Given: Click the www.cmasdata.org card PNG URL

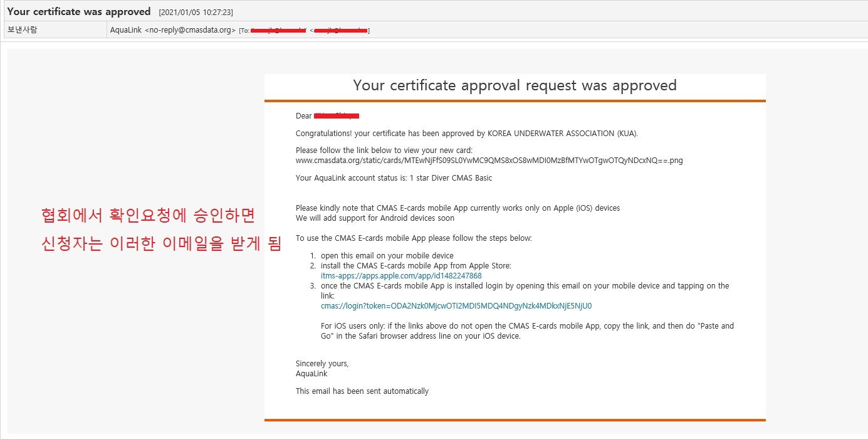Looking at the screenshot, I should tap(489, 161).
